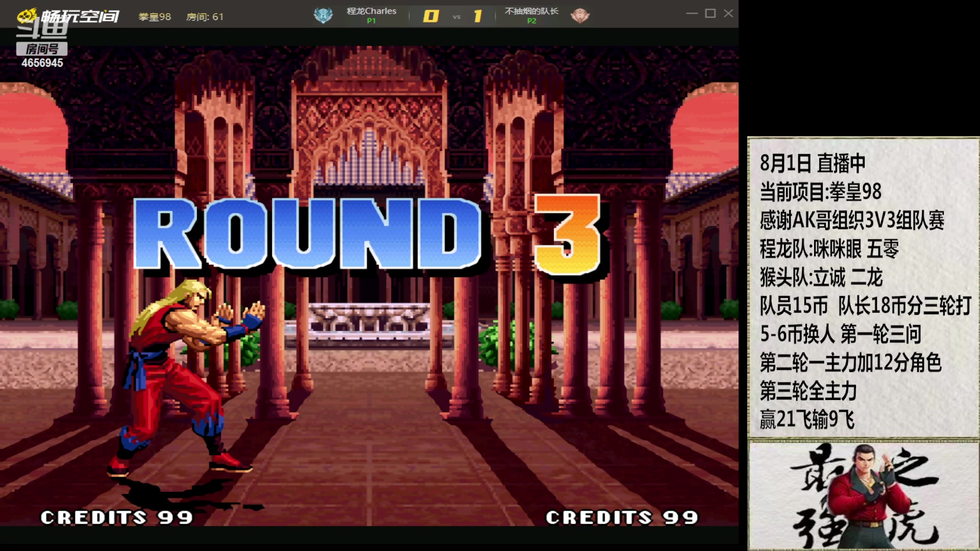
Task: Click the 猴头队:立诚 二龙 line
Action: 821,277
